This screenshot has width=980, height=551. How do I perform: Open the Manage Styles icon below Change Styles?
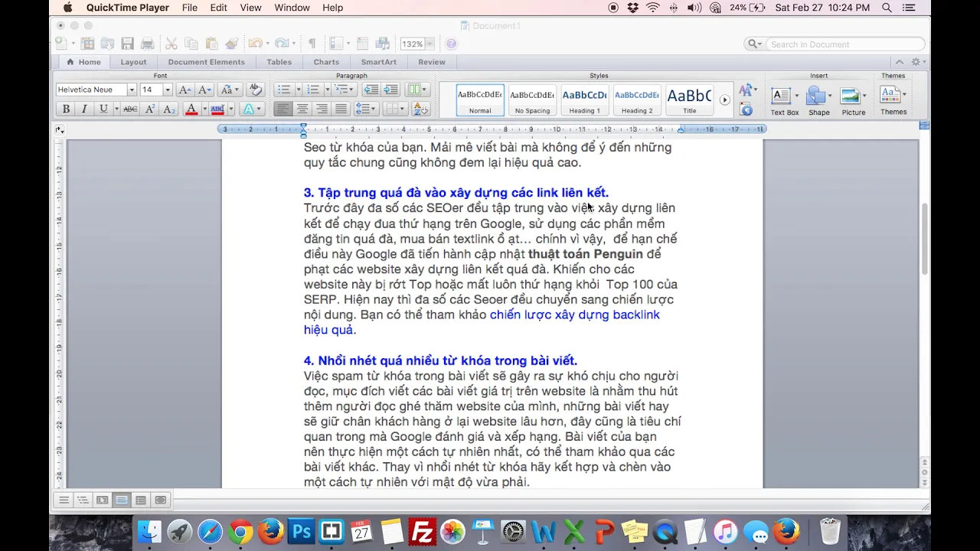[x=746, y=110]
